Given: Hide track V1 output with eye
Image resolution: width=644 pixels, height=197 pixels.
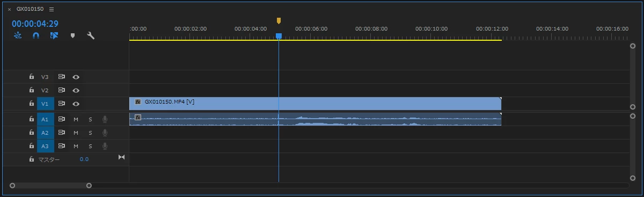Looking at the screenshot, I should point(76,104).
